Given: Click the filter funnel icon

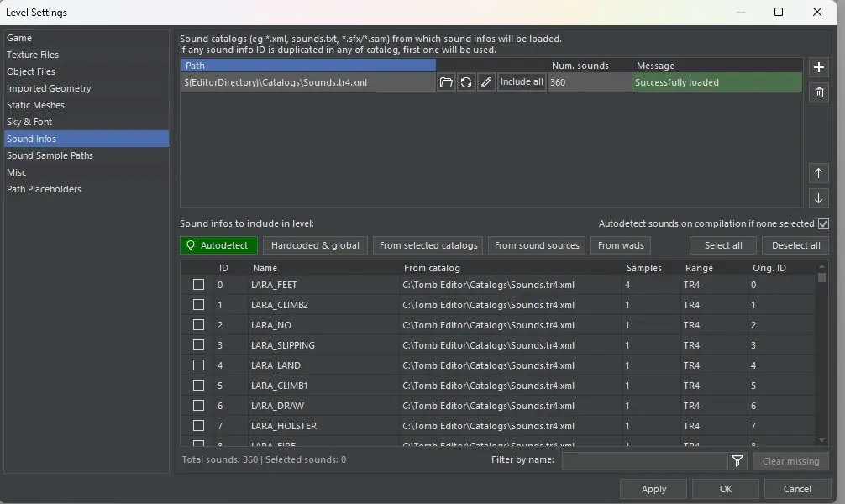Looking at the screenshot, I should pyautogui.click(x=737, y=460).
